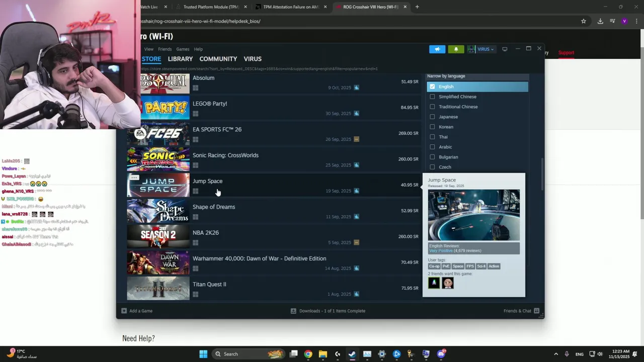
Task: Check the Korean language filter
Action: pyautogui.click(x=432, y=127)
